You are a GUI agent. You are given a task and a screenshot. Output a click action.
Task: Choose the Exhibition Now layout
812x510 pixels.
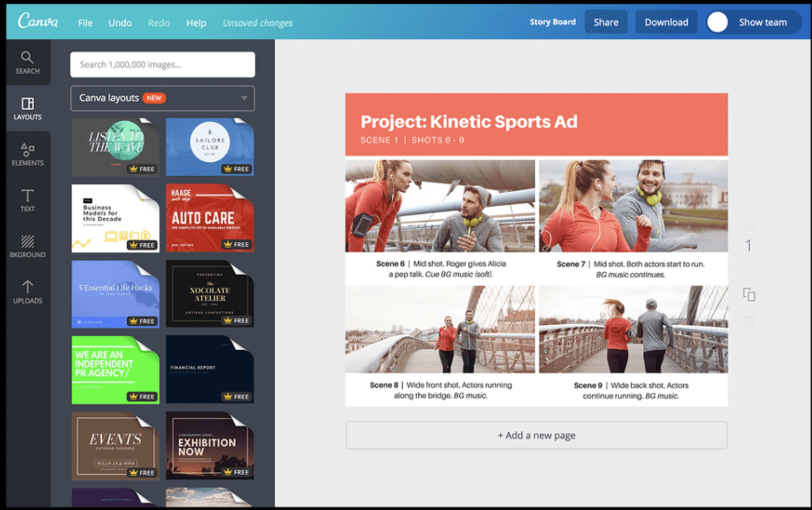pos(210,446)
